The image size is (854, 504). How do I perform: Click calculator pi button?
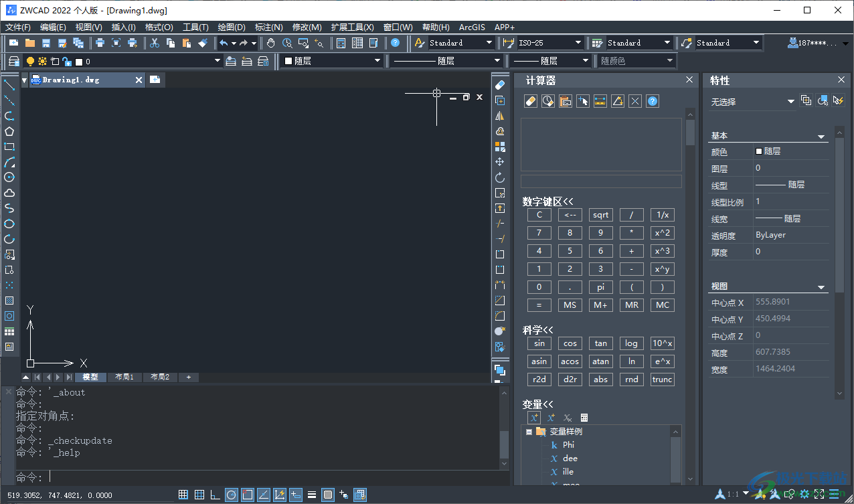coord(600,287)
